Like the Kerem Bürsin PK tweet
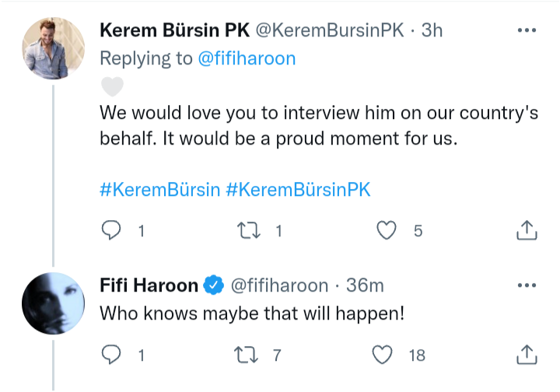The image size is (560, 392). coord(387,229)
